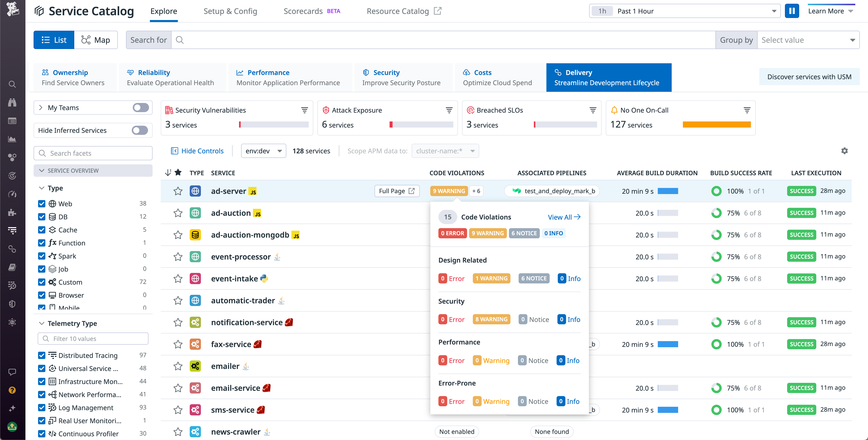
Task: Switch to the Scorecards tab
Action: (303, 11)
